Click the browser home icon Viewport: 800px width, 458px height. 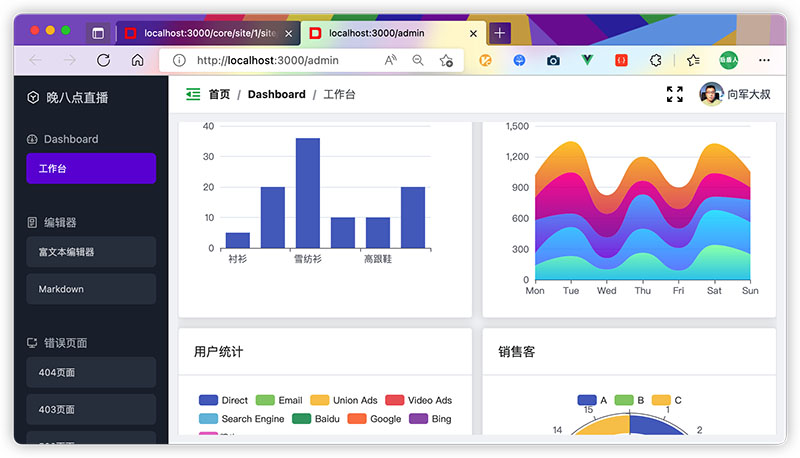(137, 60)
